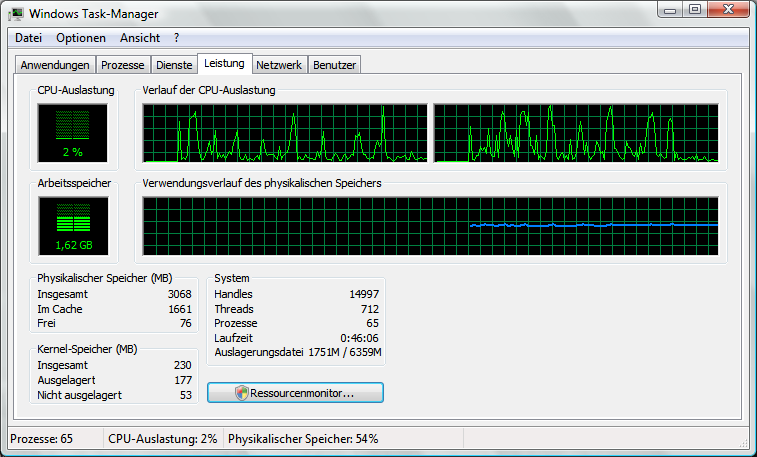Click the Kernel-Speicher (MB) group label
757x457 pixels.
tap(87, 349)
